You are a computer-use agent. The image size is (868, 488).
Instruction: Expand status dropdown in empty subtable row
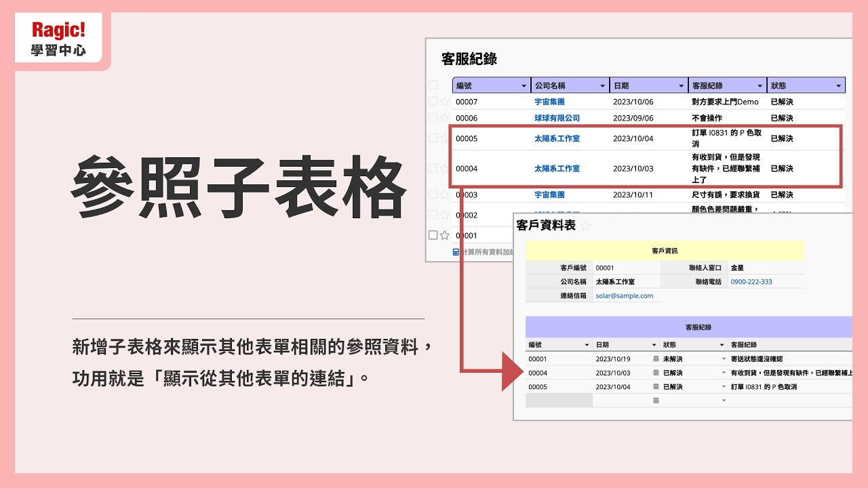pos(724,401)
